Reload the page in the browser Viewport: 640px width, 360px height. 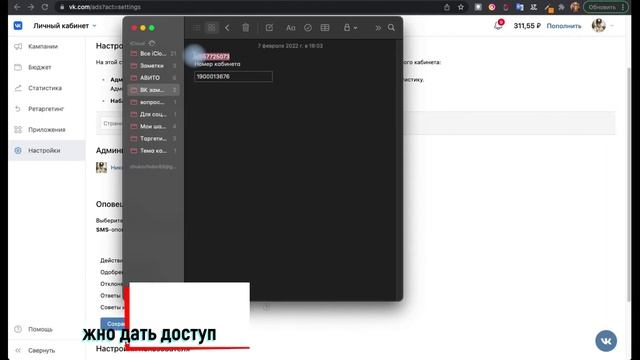pyautogui.click(x=44, y=7)
